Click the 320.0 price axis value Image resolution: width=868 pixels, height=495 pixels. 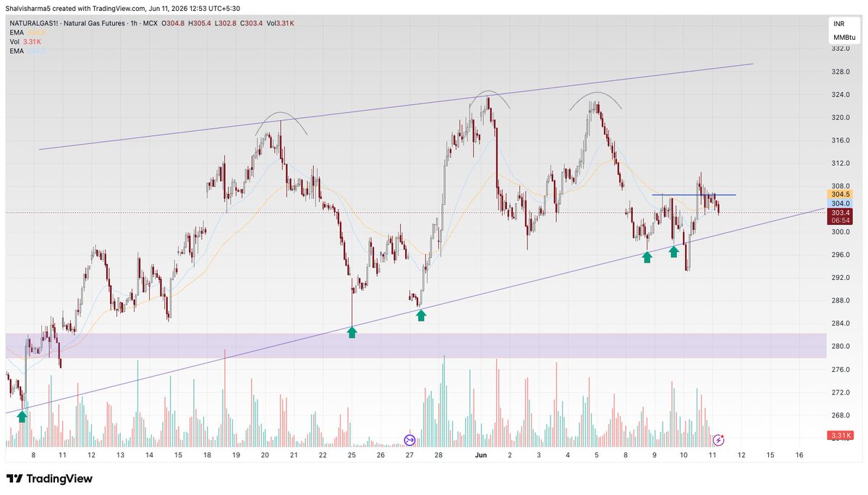840,117
